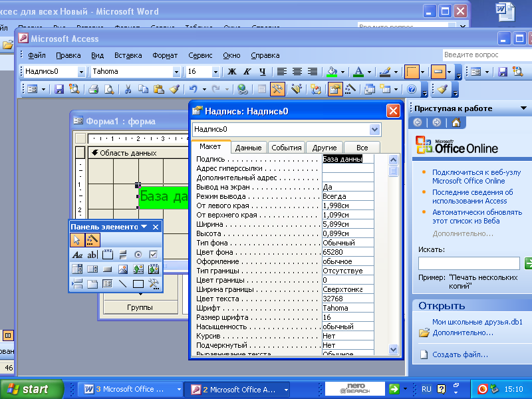
Task: Switch to the Все tab
Action: (362, 148)
